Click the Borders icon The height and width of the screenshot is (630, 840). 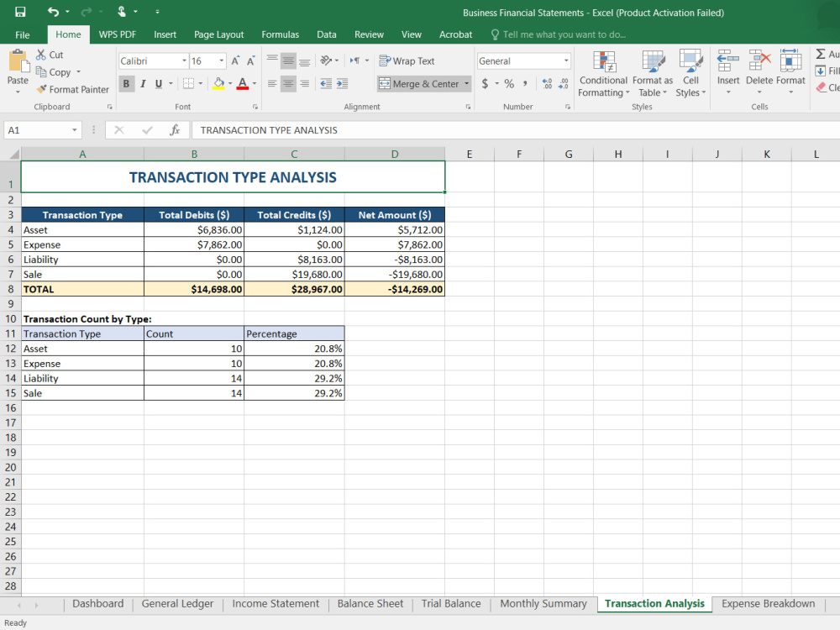pyautogui.click(x=188, y=83)
